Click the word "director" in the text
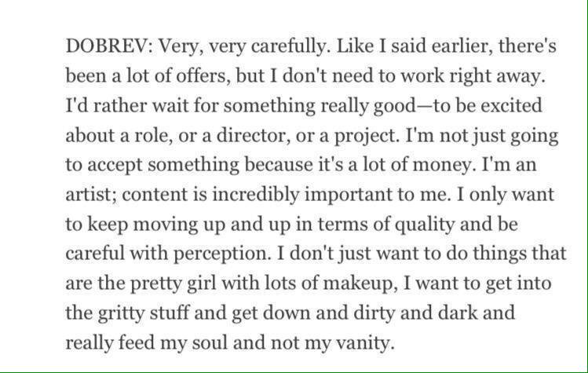 (x=253, y=136)
